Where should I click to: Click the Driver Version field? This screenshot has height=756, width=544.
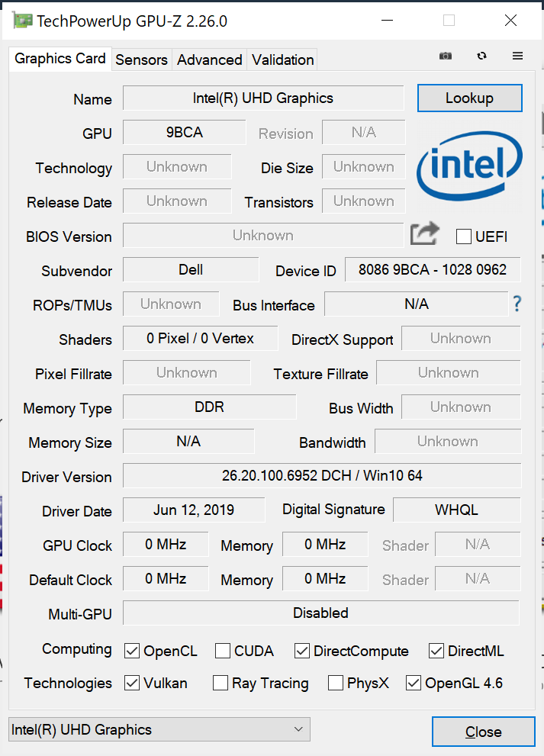click(x=322, y=476)
